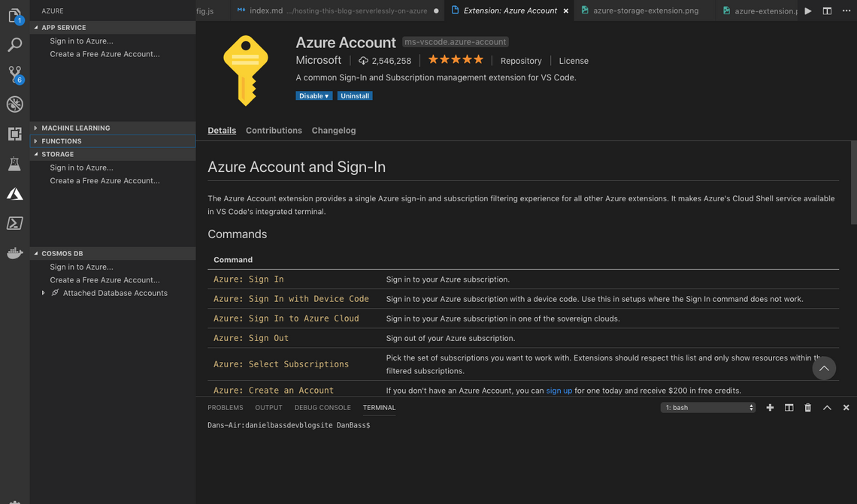Open the terminal selector '1: bash' dropdown
The height and width of the screenshot is (504, 857).
[x=708, y=408]
